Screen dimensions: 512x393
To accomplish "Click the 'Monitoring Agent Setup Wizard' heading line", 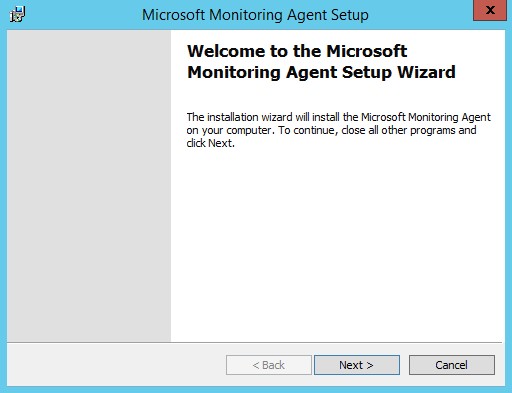I will point(321,73).
